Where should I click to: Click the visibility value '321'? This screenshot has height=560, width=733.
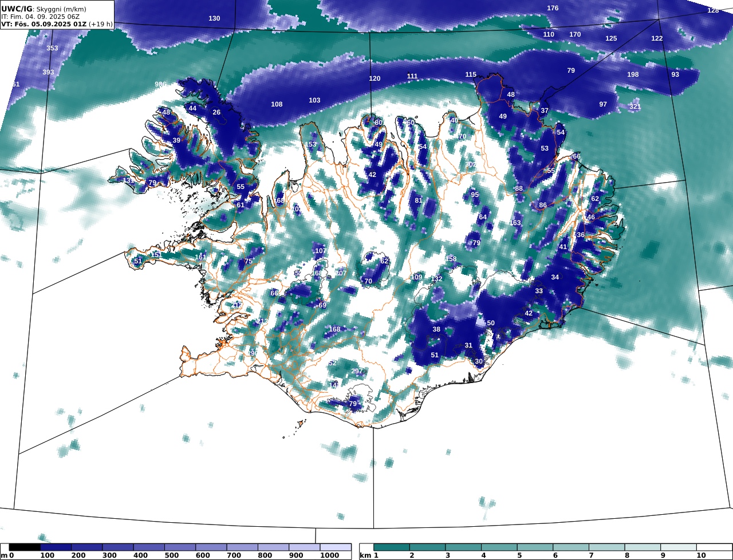[x=635, y=107]
